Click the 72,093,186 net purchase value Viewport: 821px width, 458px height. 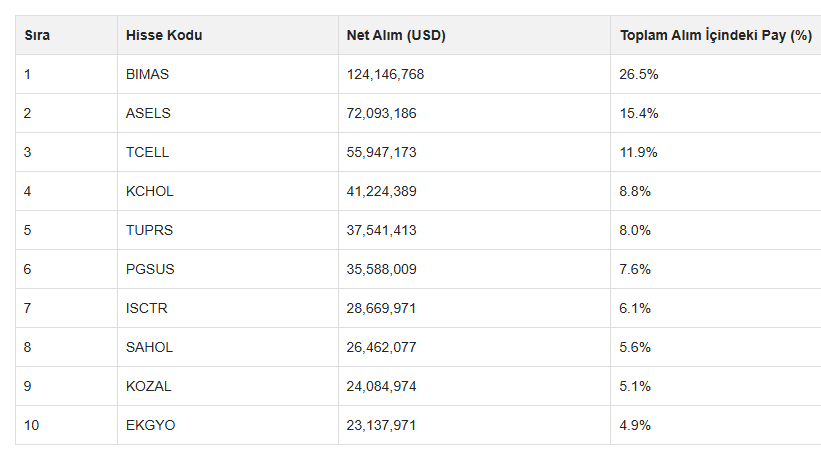(x=381, y=113)
